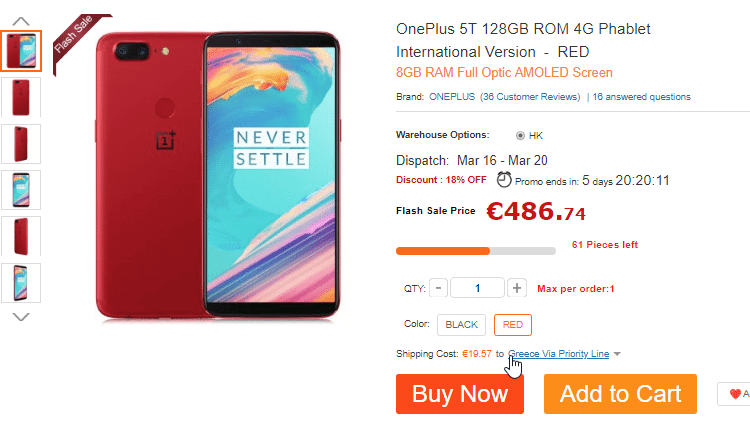Decrease quantity with minus button

[440, 289]
